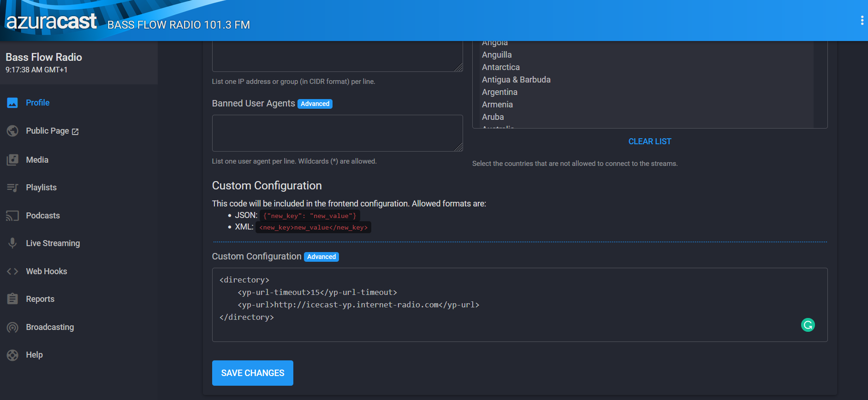
Task: Click the green Grammarly icon in editor
Action: click(808, 325)
